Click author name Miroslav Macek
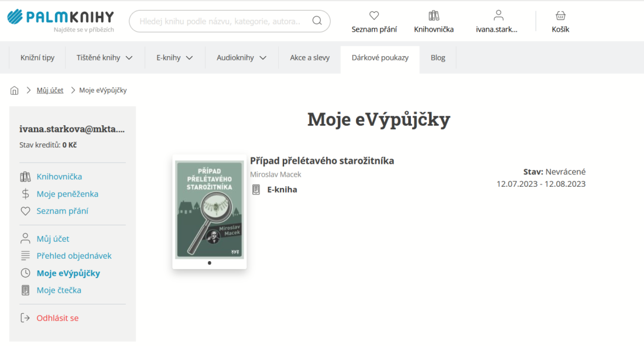The height and width of the screenshot is (346, 644). (276, 174)
